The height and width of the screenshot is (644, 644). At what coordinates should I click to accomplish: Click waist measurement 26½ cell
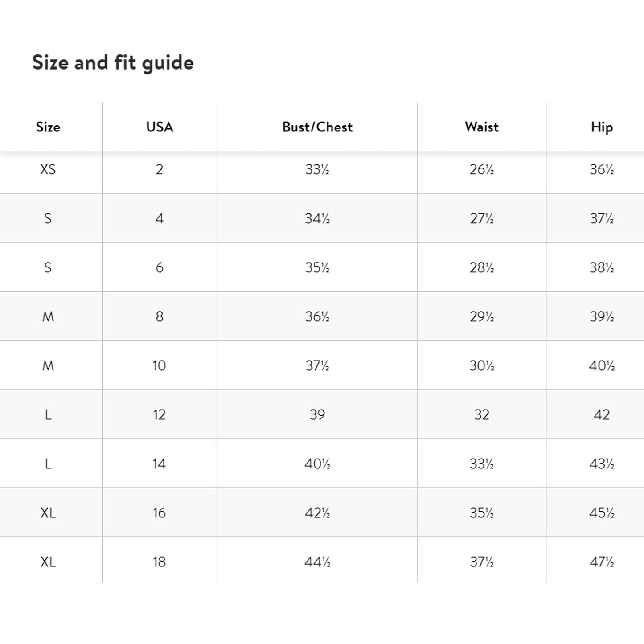click(482, 169)
